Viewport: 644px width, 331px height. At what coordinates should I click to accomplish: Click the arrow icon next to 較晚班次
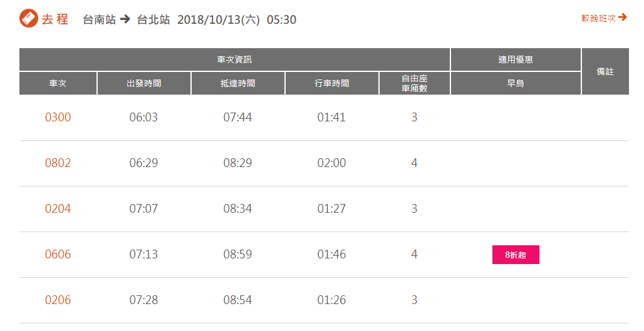coord(622,18)
